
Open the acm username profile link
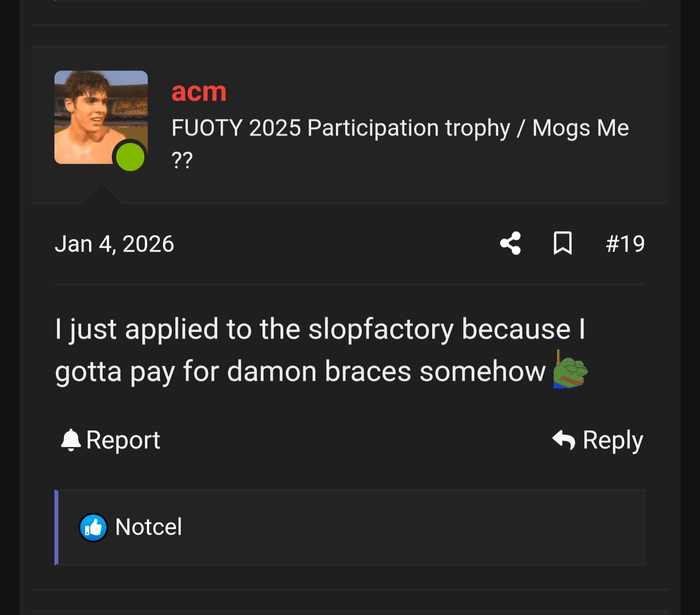[x=199, y=91]
